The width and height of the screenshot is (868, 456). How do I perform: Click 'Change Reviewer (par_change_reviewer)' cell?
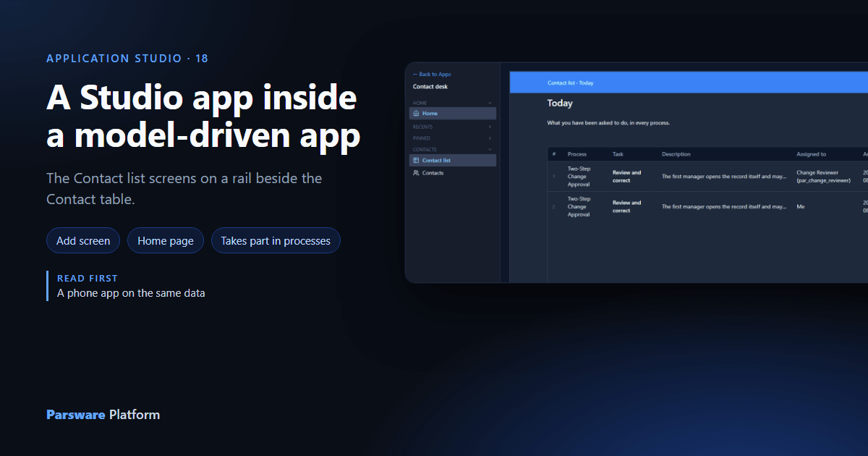coord(823,177)
